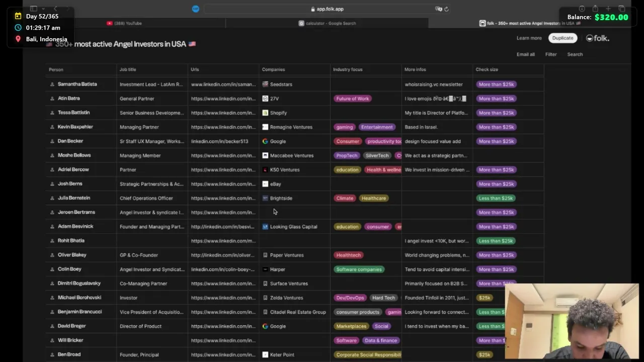Click the person icon beside Atin Batra
The width and height of the screenshot is (644, 362).
52,99
